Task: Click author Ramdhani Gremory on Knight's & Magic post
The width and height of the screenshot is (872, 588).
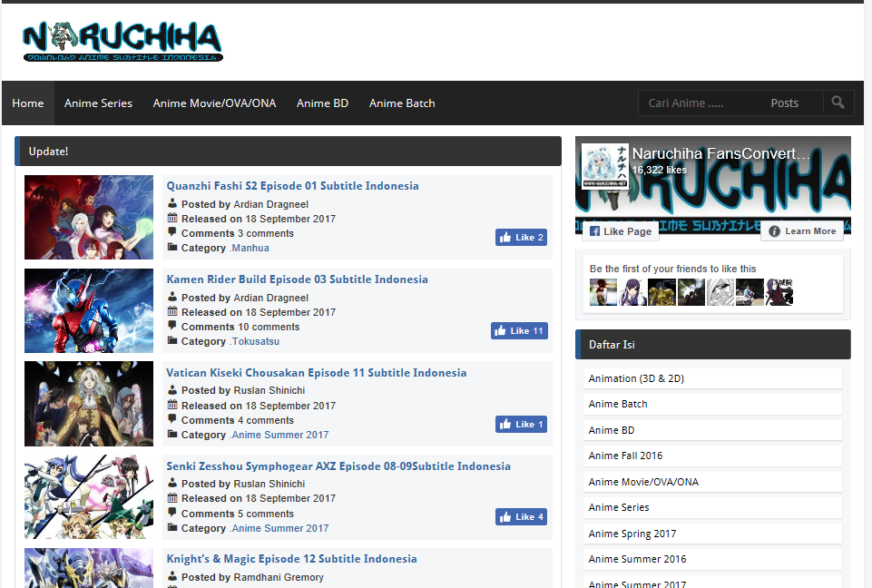Action: tap(279, 577)
